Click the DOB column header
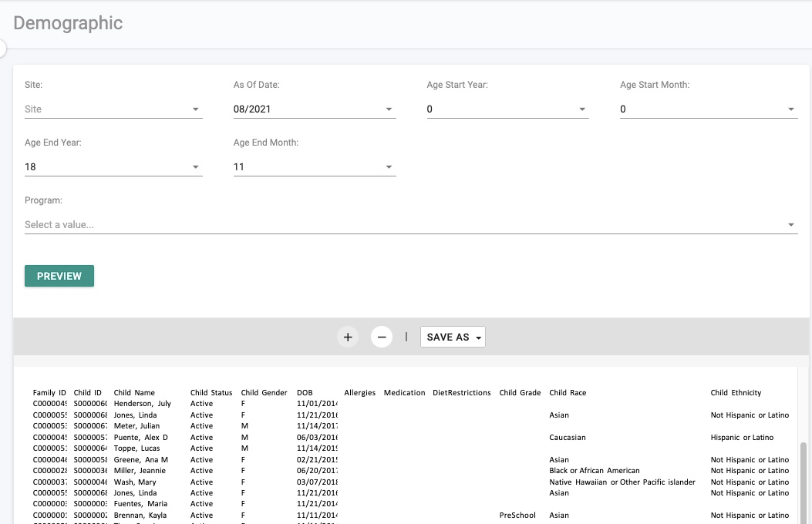 click(305, 392)
